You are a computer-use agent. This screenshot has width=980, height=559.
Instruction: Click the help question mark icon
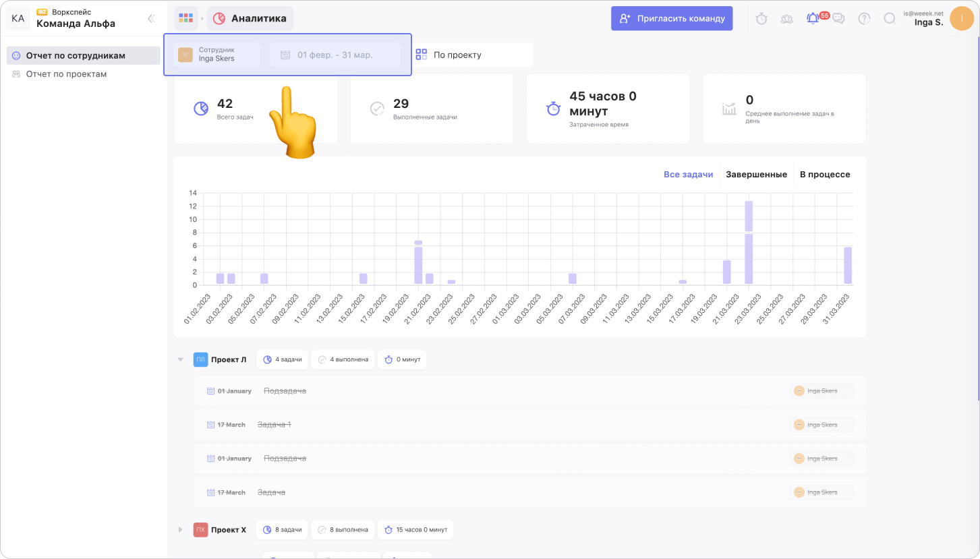[x=864, y=19]
